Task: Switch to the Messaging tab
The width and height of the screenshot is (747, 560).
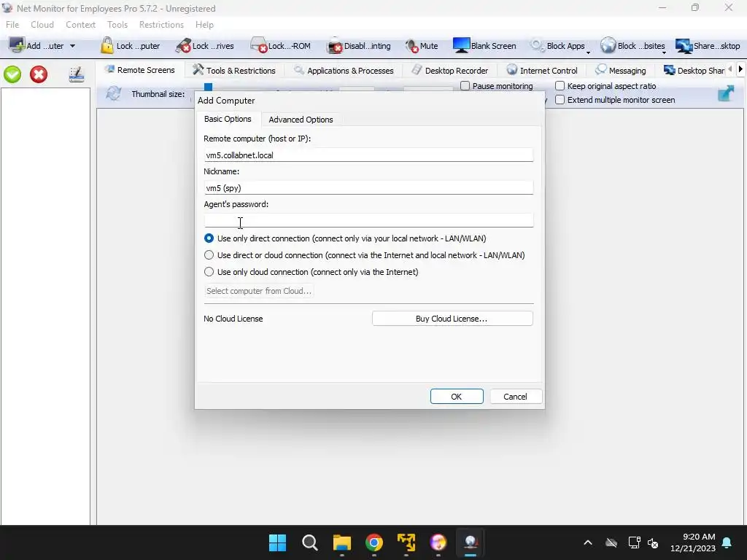Action: click(621, 71)
